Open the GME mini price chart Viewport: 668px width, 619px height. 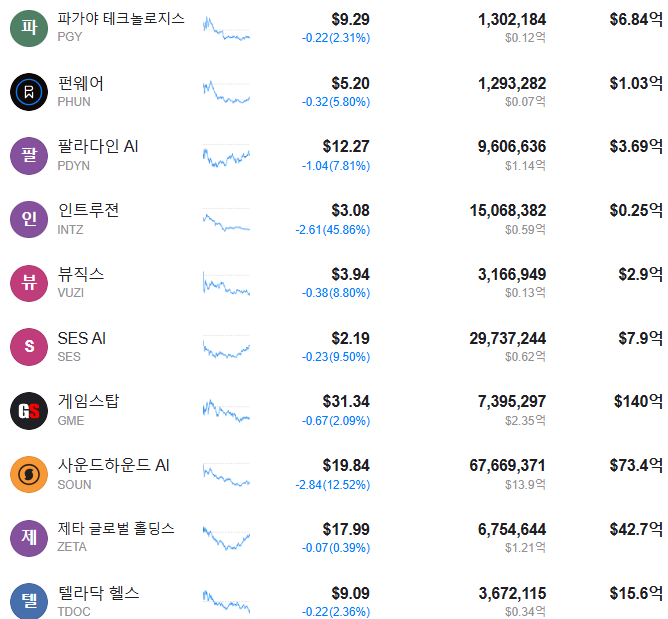(226, 411)
